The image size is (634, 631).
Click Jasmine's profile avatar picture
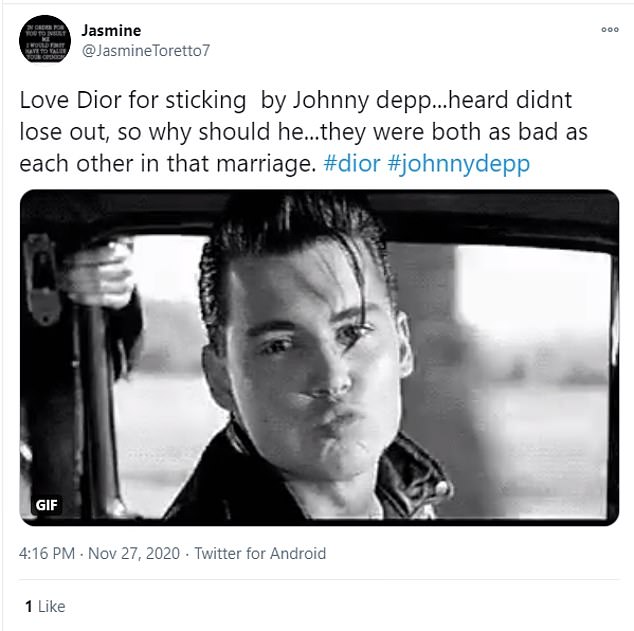(x=45, y=40)
